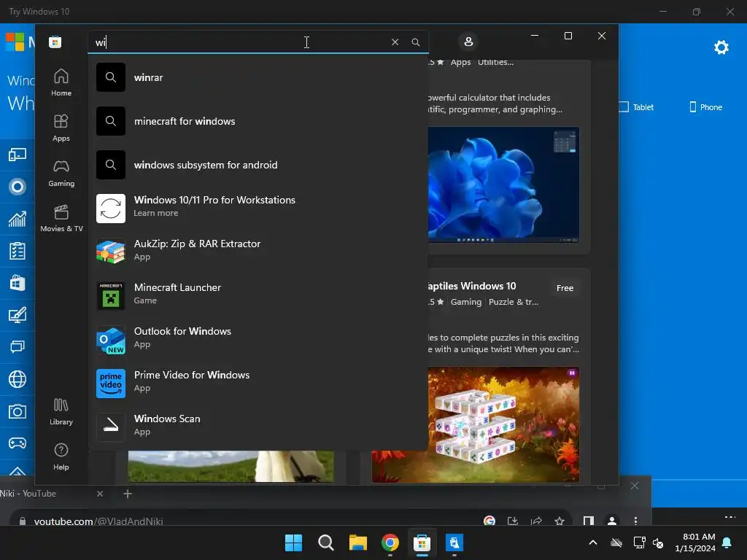Click the taskbar clock showing 8:01 AM
Screen dimensions: 747x560
[x=695, y=542]
